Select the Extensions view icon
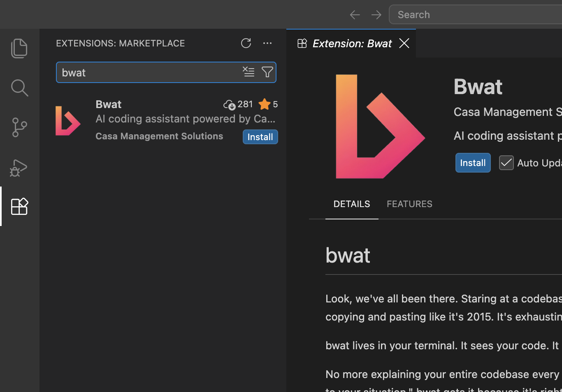 pos(19,206)
